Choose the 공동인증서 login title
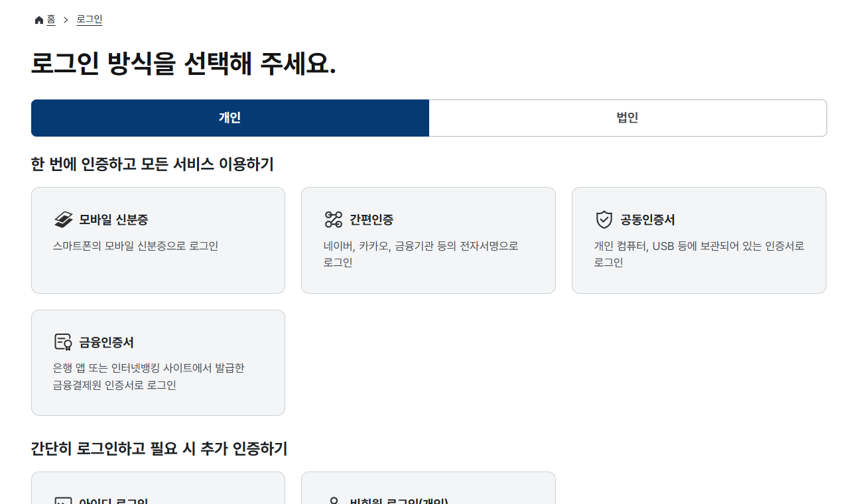Image resolution: width=857 pixels, height=504 pixels. coord(647,220)
